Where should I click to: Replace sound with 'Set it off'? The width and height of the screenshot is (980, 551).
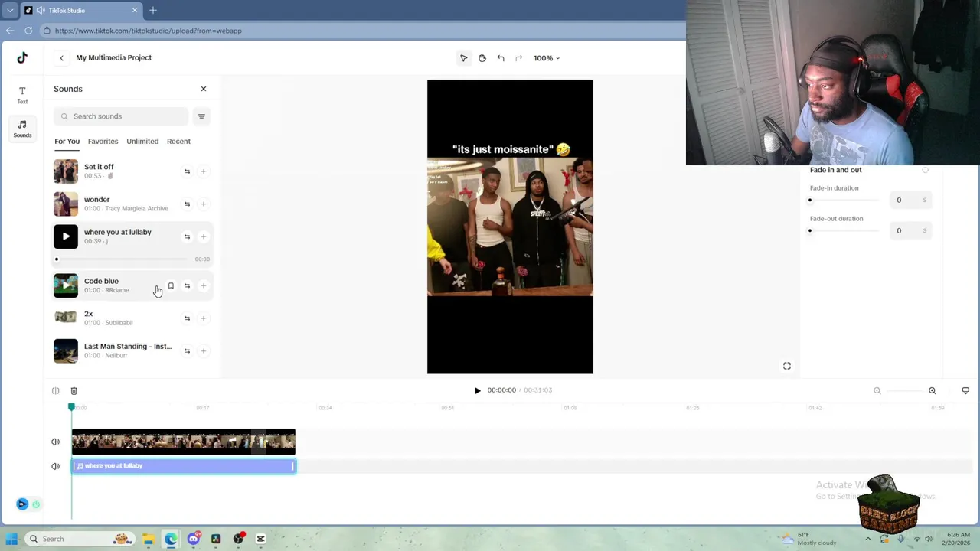pyautogui.click(x=187, y=171)
